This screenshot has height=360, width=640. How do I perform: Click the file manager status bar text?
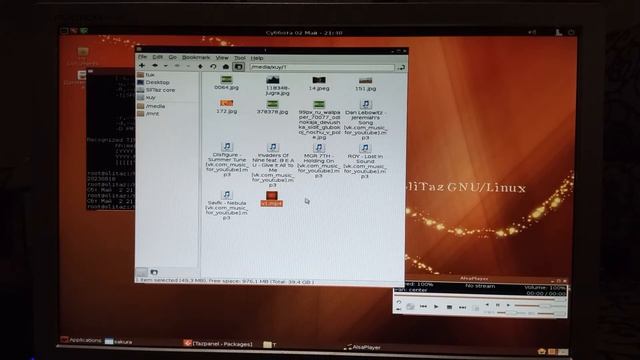(225, 281)
